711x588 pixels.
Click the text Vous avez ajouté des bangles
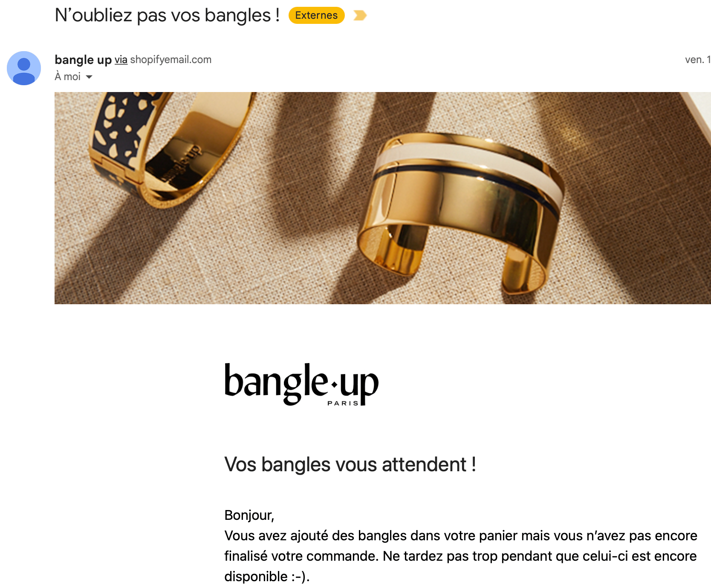(315, 536)
